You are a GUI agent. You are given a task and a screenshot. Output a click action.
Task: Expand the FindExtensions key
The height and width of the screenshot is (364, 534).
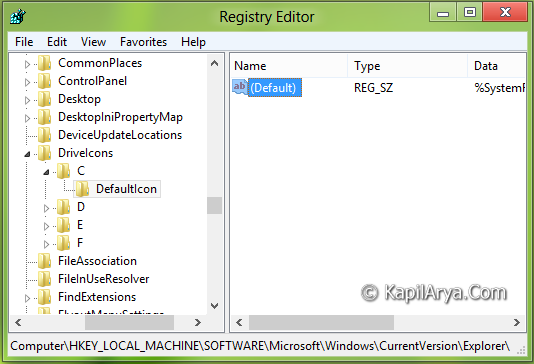pos(28,298)
